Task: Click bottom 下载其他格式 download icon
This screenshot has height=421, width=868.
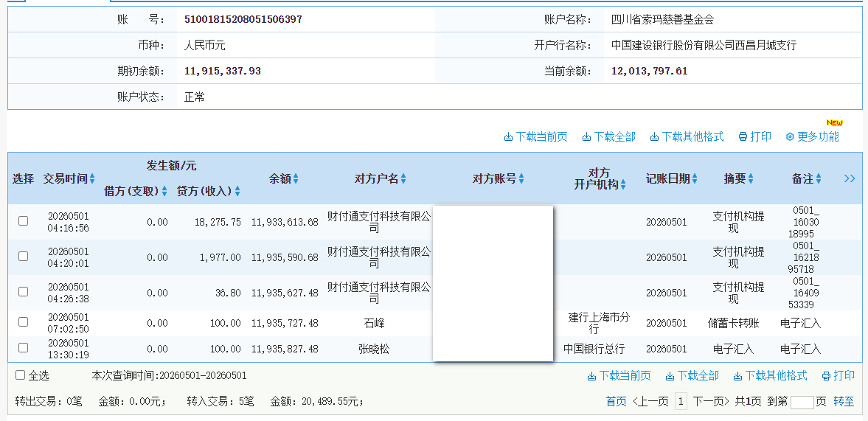Action: point(738,376)
